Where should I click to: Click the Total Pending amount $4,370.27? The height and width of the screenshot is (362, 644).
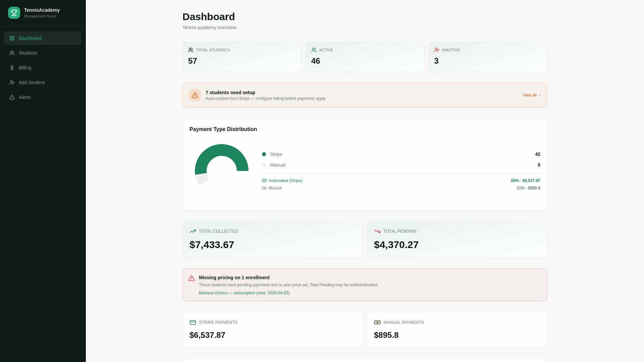click(396, 245)
